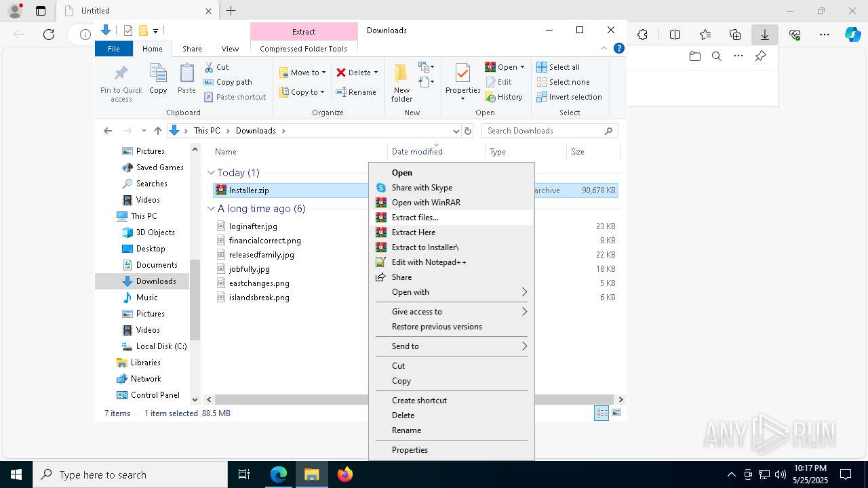Image resolution: width=868 pixels, height=488 pixels.
Task: Click the Windows Start button
Action: (x=16, y=474)
